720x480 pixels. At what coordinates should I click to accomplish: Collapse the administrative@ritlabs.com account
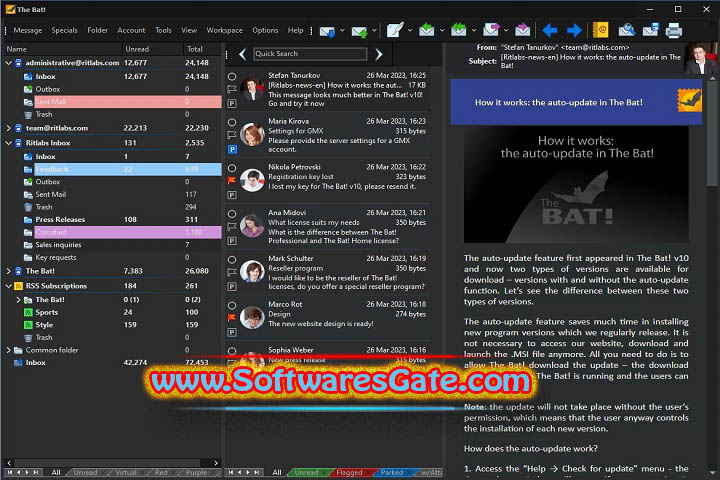pos(8,63)
